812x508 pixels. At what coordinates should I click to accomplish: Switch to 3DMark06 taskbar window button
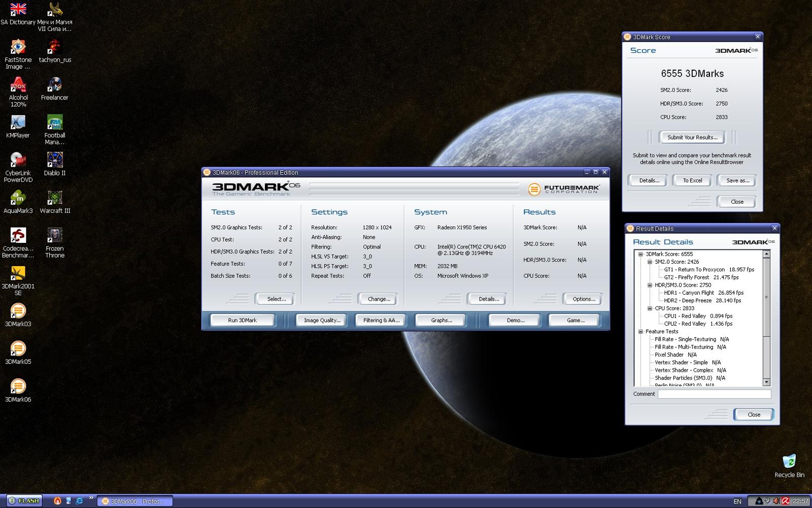[135, 501]
